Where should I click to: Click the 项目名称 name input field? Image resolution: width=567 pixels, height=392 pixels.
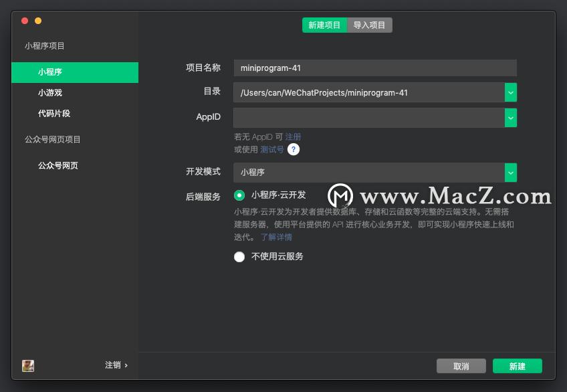pos(374,68)
